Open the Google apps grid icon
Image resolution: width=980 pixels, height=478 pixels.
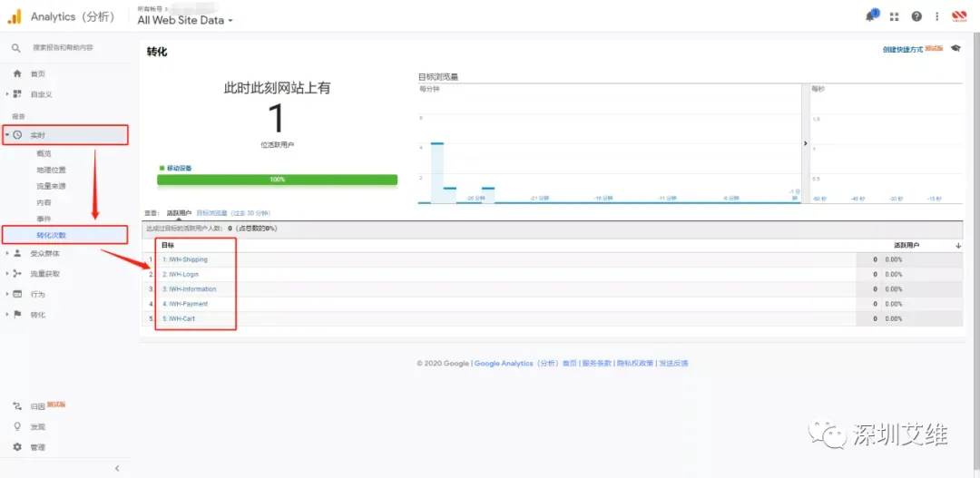[x=895, y=17]
